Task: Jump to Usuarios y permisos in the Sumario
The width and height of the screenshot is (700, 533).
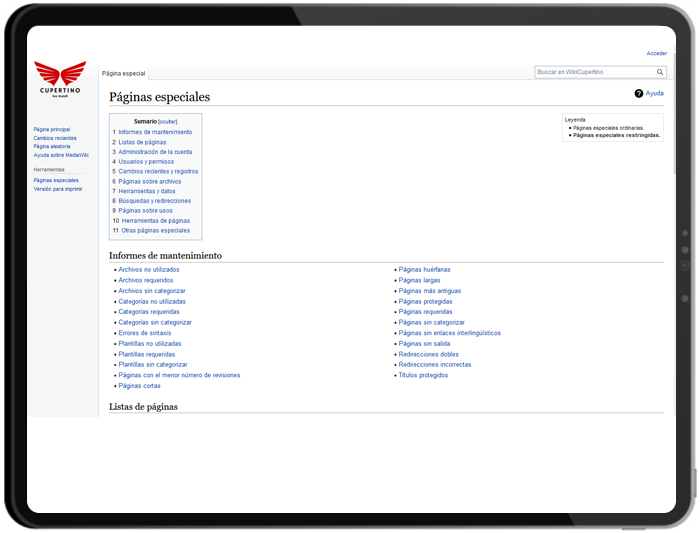Action: pos(146,161)
